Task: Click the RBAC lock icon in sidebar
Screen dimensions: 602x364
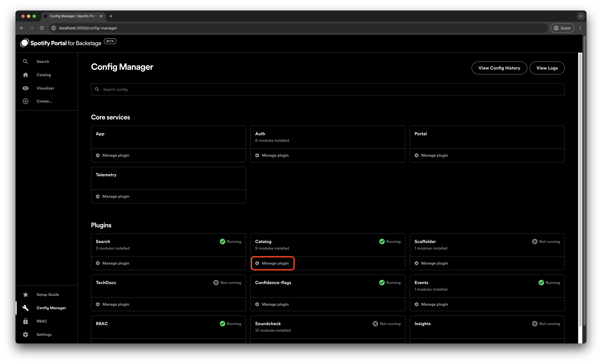Action: (x=25, y=321)
